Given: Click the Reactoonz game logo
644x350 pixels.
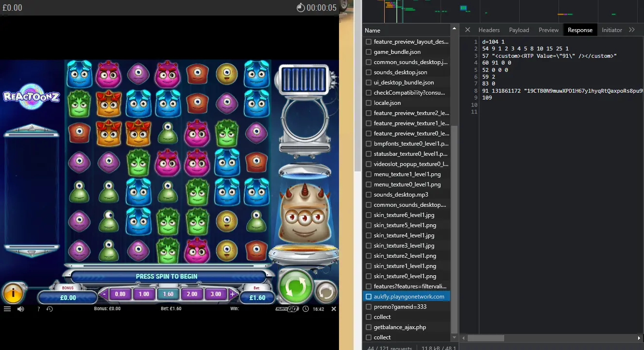Looking at the screenshot, I should click(31, 96).
